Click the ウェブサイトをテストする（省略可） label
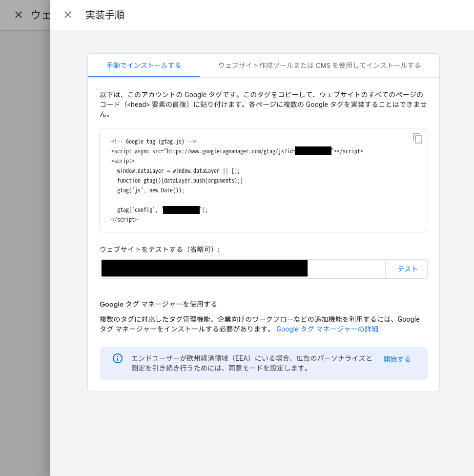 pyautogui.click(x=160, y=249)
